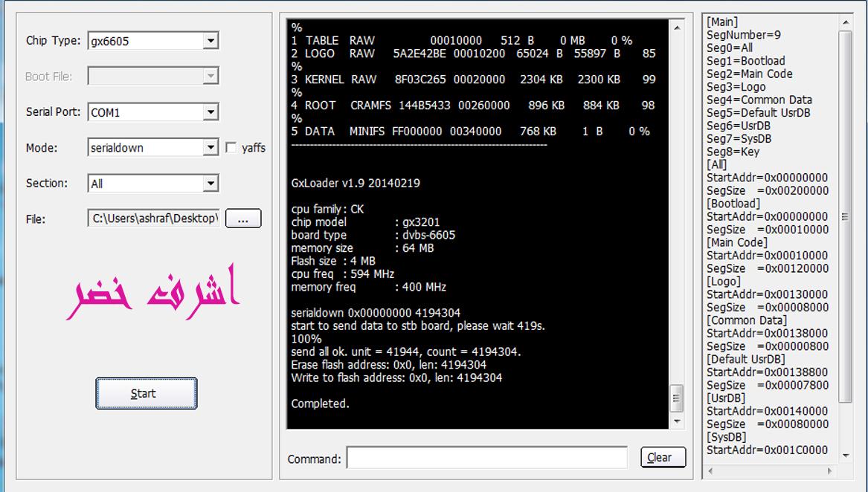
Task: Click the '[Main]' entry in segment list
Action: click(722, 22)
